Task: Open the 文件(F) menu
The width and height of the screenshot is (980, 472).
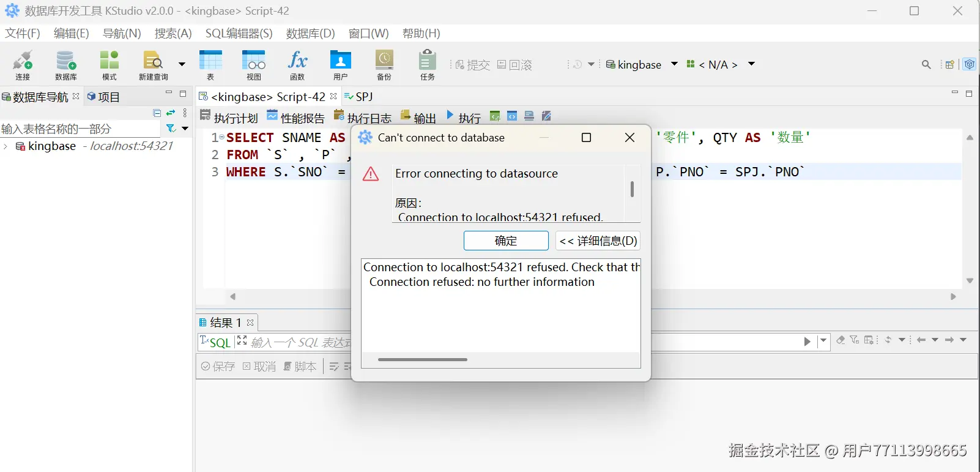Action: (x=23, y=33)
